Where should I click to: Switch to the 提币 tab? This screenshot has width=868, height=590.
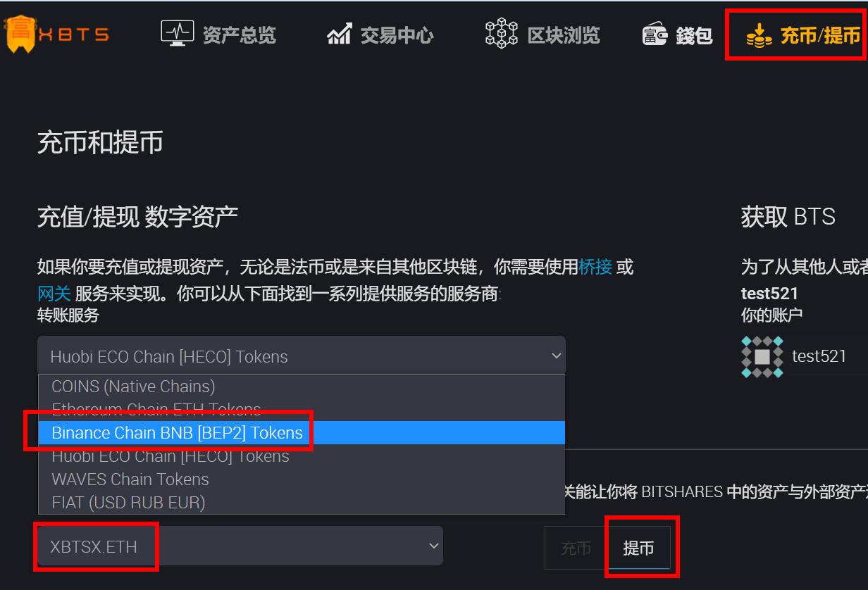click(x=638, y=548)
